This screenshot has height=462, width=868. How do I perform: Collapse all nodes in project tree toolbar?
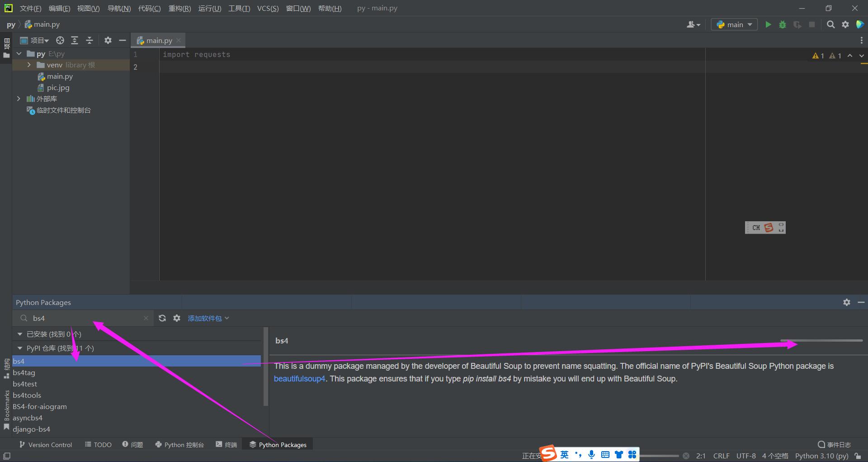point(90,40)
